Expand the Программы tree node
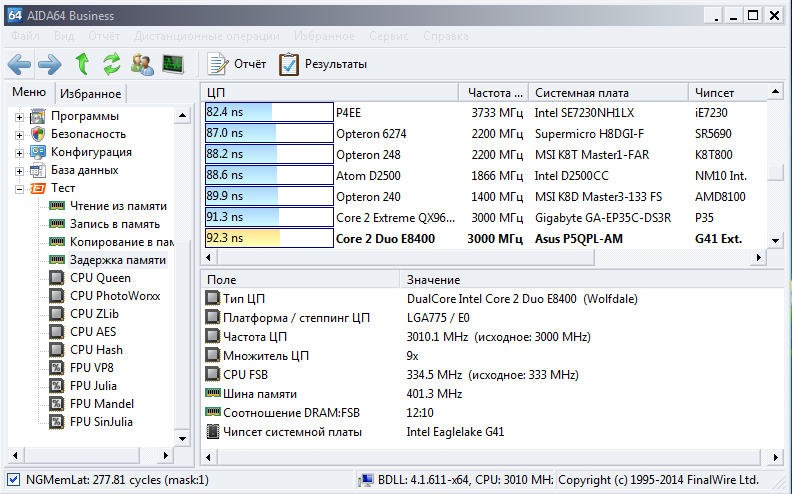792x494 pixels. click(x=19, y=116)
